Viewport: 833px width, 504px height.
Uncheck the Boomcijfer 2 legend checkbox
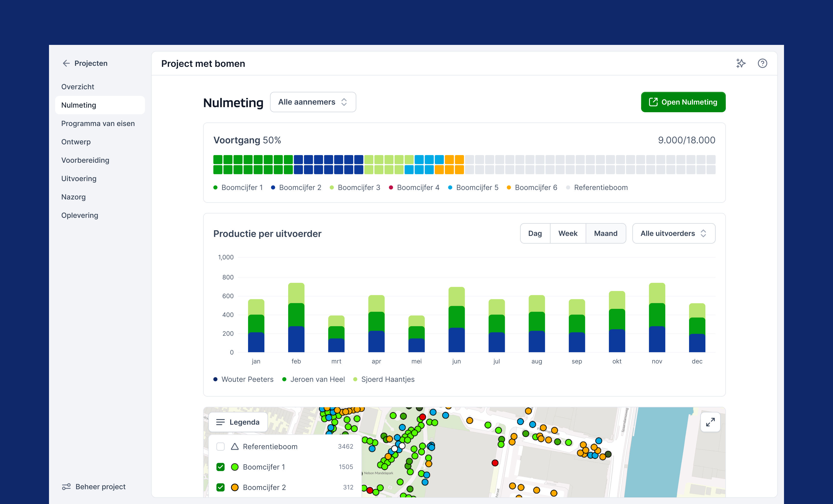point(220,487)
